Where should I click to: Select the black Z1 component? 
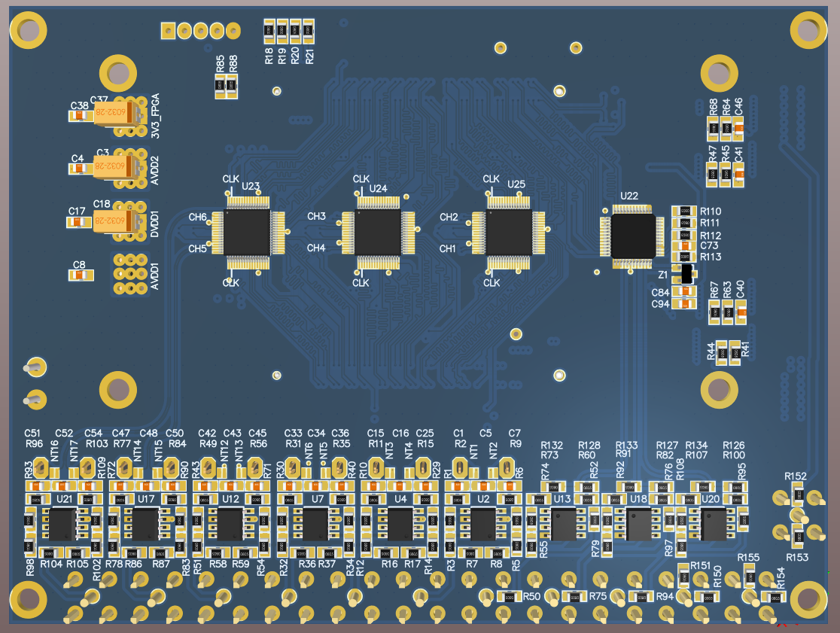pos(685,275)
